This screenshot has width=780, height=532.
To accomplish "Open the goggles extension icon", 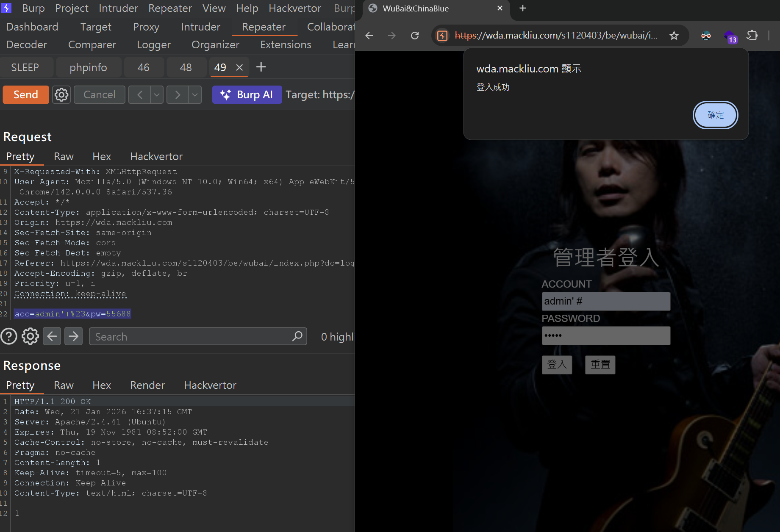I will (706, 36).
